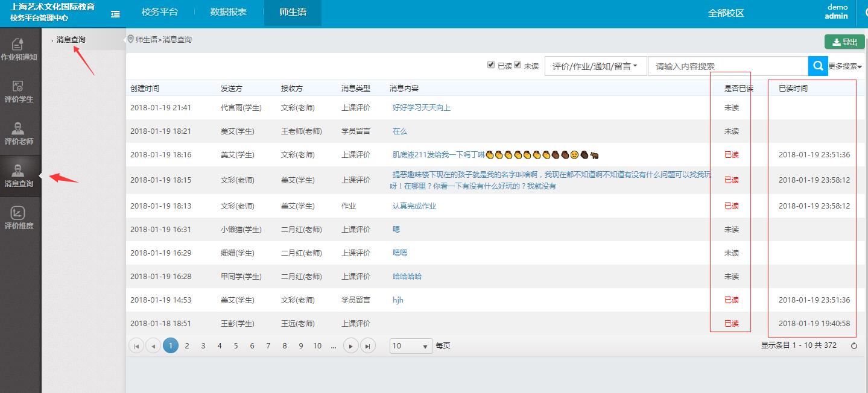
Task: Open 作业和通知 sidebar icon
Action: point(19,49)
